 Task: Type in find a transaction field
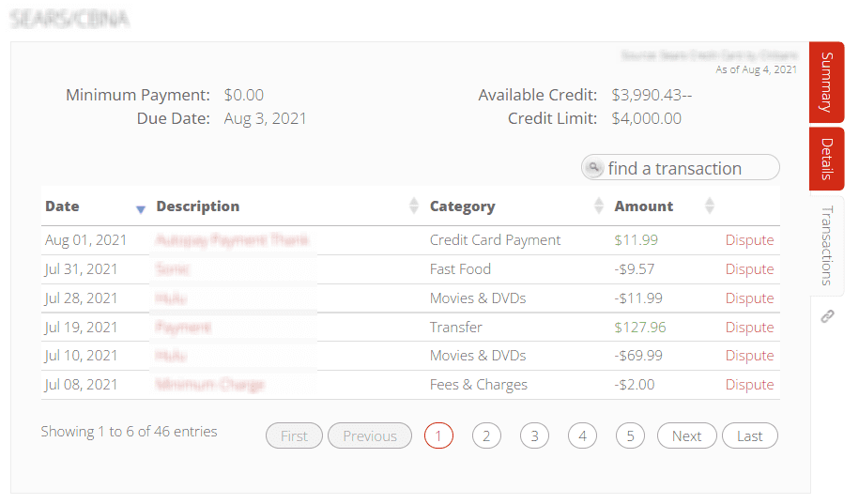(x=690, y=168)
